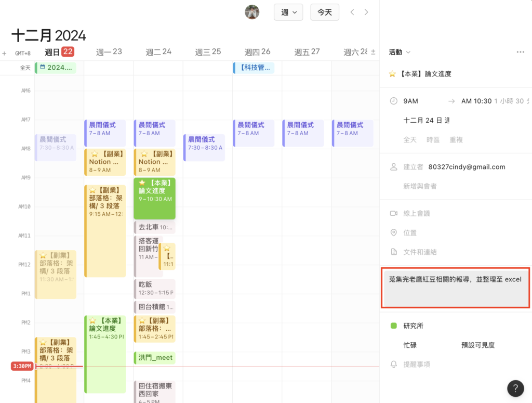532x403 pixels.
Task: Click the help question mark button
Action: pos(515,387)
